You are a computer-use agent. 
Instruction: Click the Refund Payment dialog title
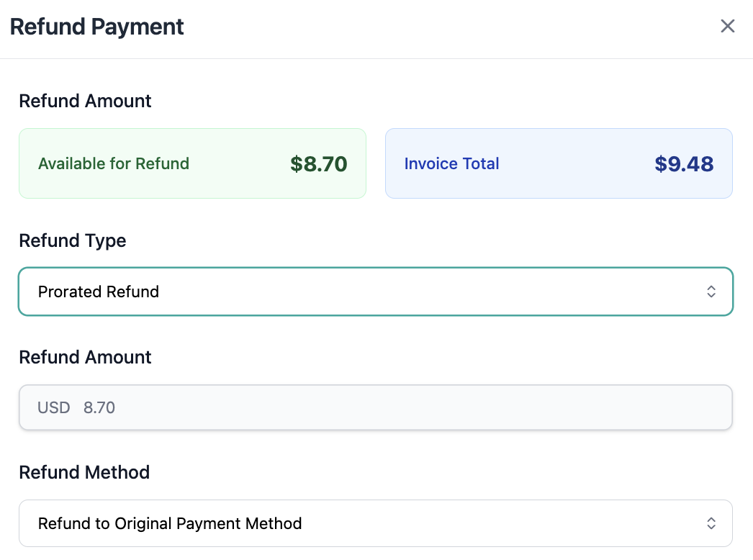pyautogui.click(x=97, y=27)
